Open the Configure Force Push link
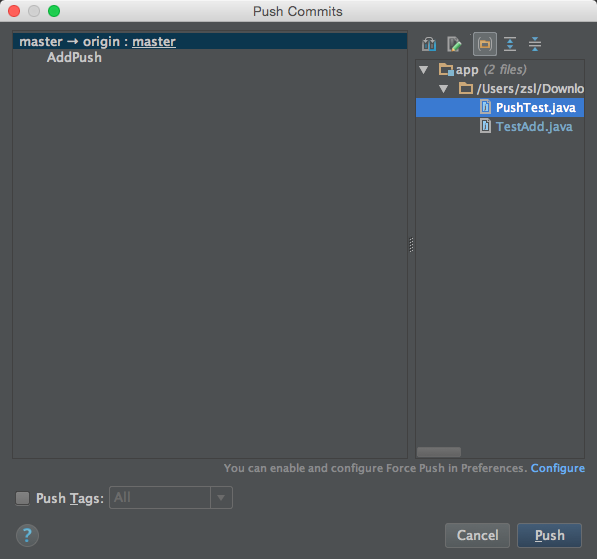597x559 pixels. click(558, 468)
